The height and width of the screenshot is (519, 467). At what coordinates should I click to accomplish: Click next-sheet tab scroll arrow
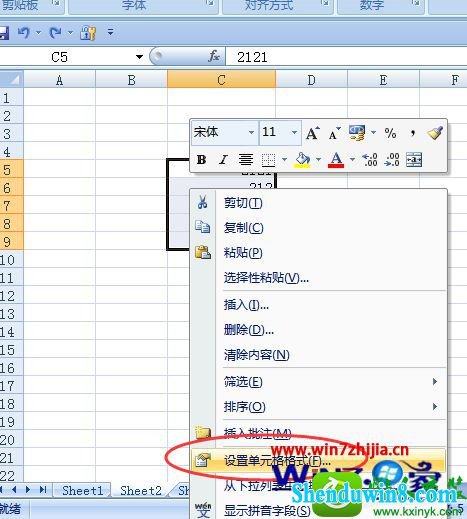(x=28, y=490)
